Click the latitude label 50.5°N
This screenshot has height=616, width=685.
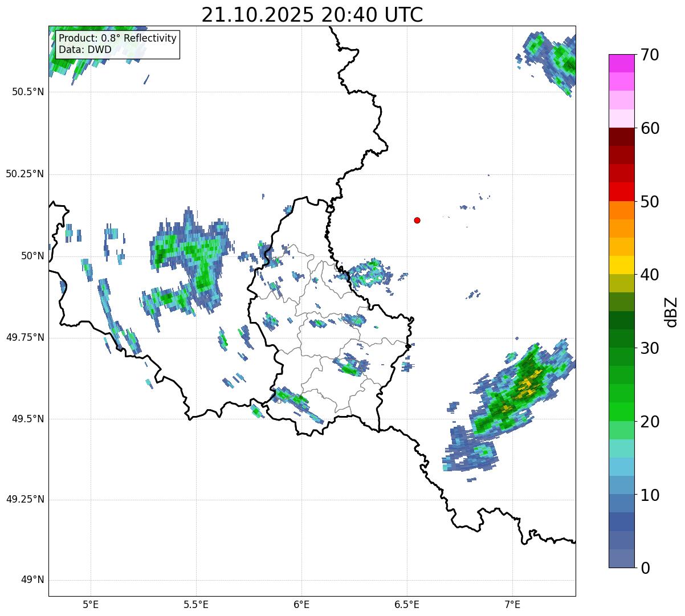pos(28,92)
